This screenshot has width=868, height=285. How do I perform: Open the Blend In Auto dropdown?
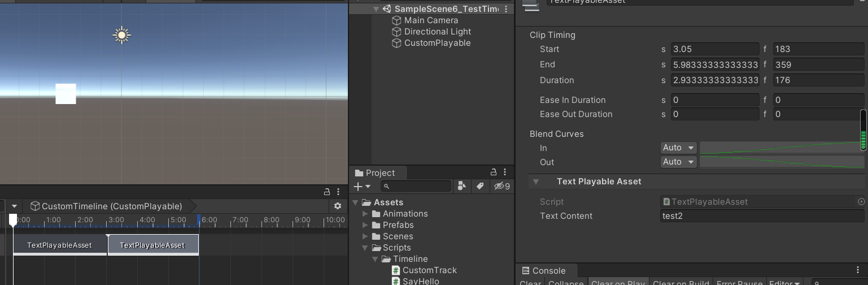click(x=679, y=148)
